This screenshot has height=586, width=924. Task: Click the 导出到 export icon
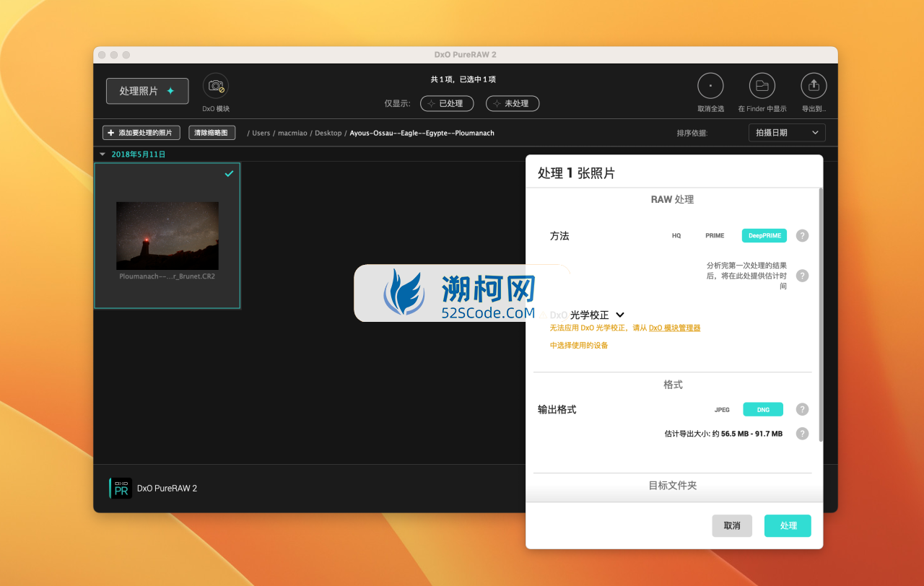point(814,86)
